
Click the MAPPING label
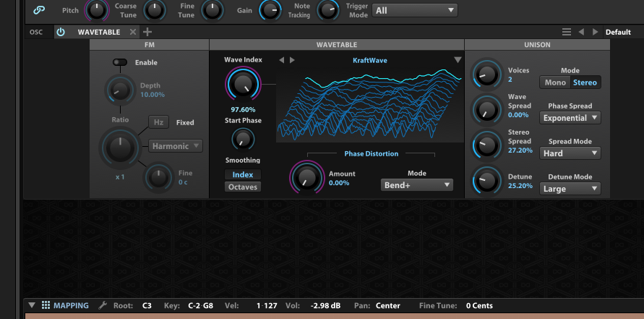[x=71, y=306]
